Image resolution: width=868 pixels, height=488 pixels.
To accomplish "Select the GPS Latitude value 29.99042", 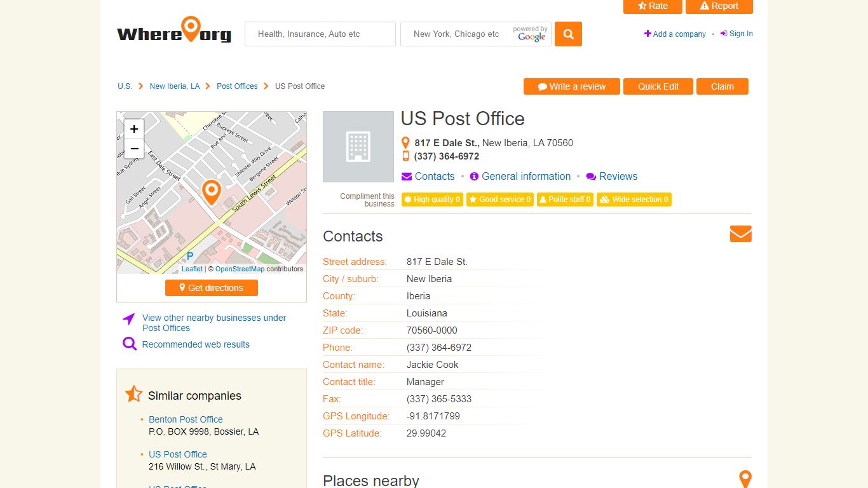I will [x=426, y=433].
